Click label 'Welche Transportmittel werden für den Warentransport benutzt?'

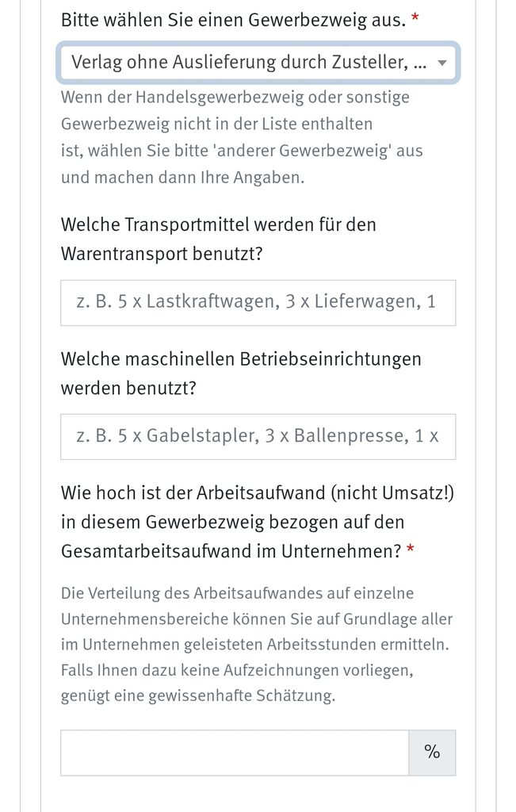tap(219, 239)
